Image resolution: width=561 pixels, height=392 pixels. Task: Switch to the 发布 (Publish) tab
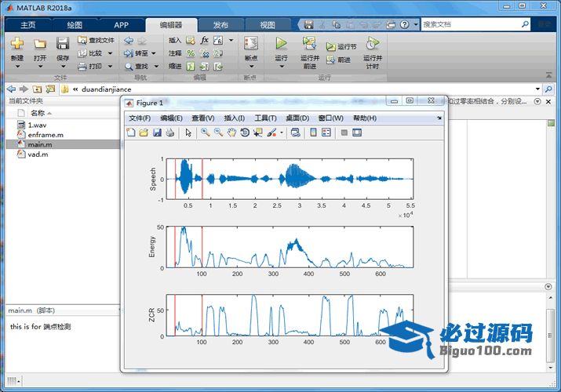click(220, 24)
